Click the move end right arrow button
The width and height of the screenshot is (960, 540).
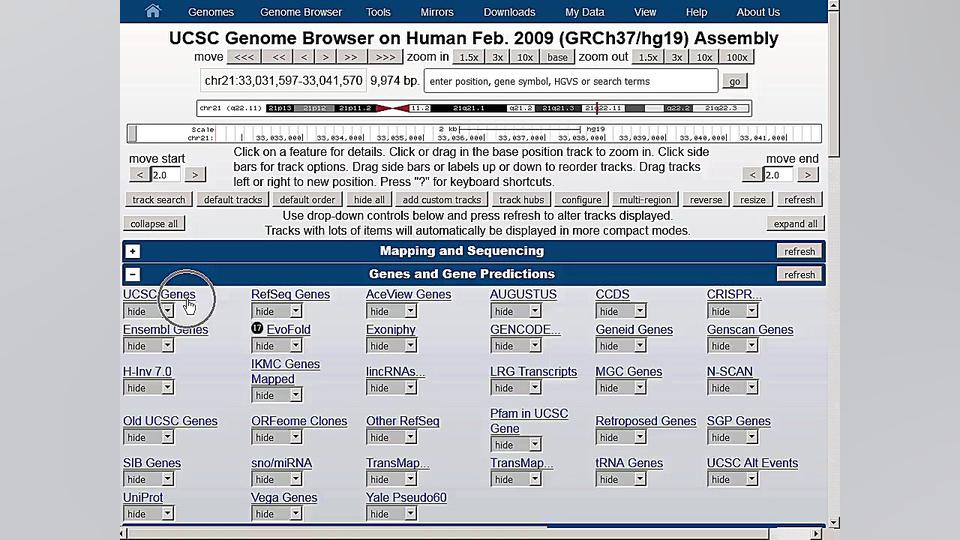click(808, 175)
